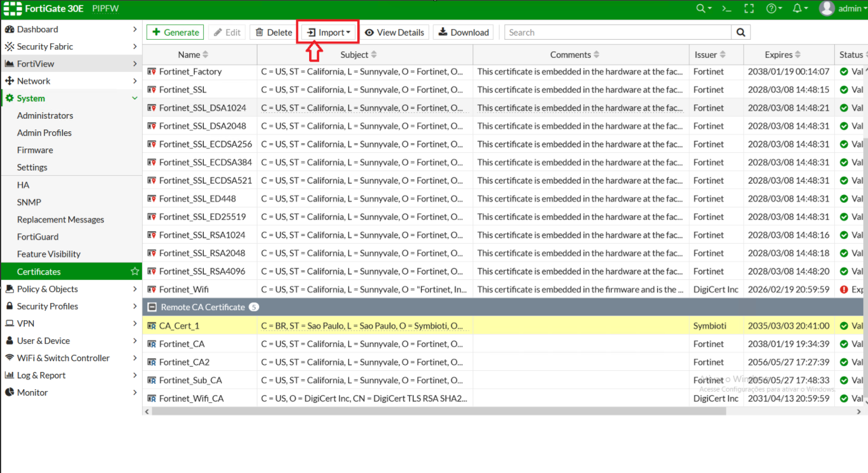This screenshot has height=473, width=868.
Task: Click the Delete button
Action: click(x=273, y=33)
